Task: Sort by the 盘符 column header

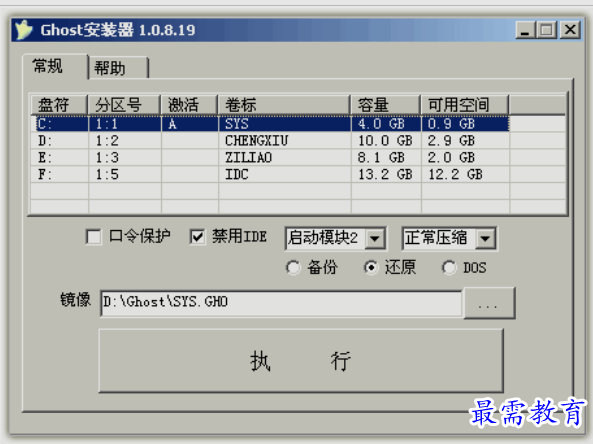Action: point(59,105)
